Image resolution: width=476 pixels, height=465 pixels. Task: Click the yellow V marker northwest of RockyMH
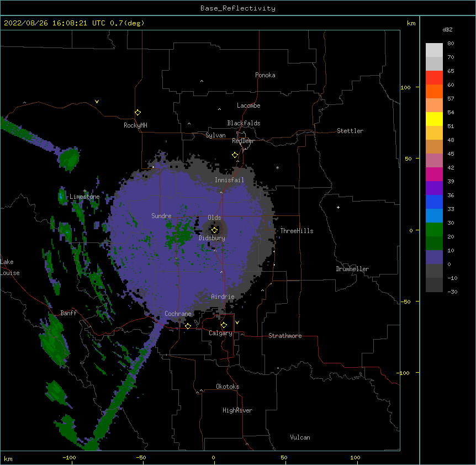(x=97, y=102)
